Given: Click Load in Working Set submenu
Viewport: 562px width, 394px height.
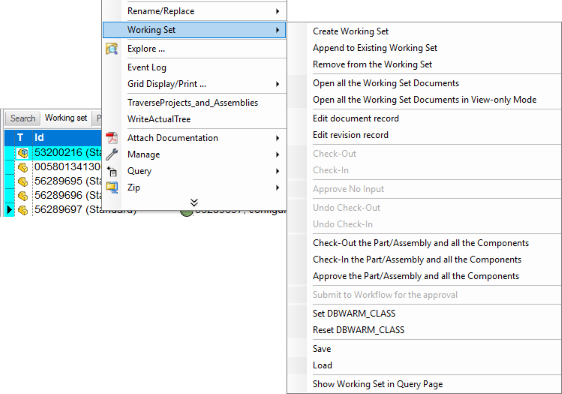Looking at the screenshot, I should [322, 365].
